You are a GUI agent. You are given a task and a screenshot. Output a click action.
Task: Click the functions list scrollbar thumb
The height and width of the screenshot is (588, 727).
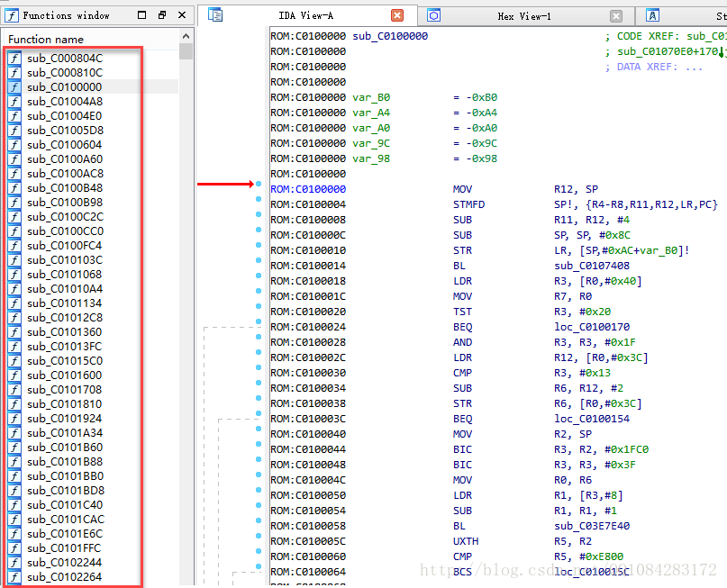pyautogui.click(x=186, y=51)
